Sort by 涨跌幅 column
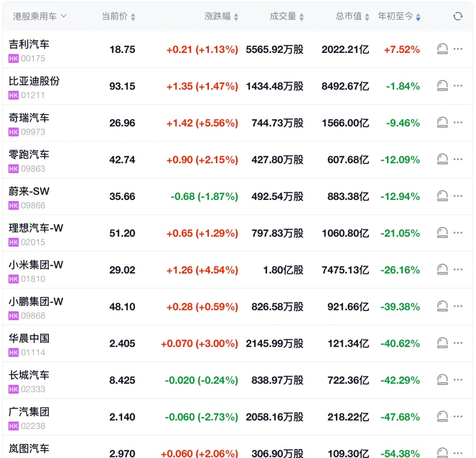The image size is (476, 458). [x=221, y=16]
